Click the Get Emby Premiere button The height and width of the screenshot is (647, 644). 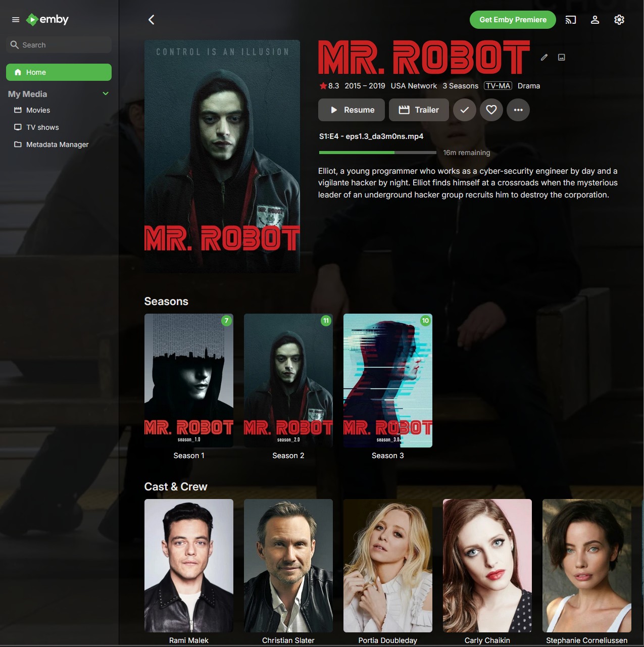[513, 20]
